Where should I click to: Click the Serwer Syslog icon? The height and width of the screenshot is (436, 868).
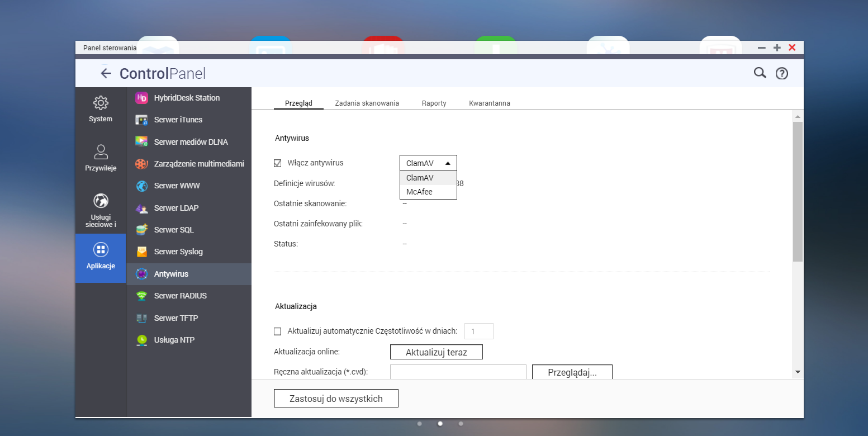click(x=141, y=252)
